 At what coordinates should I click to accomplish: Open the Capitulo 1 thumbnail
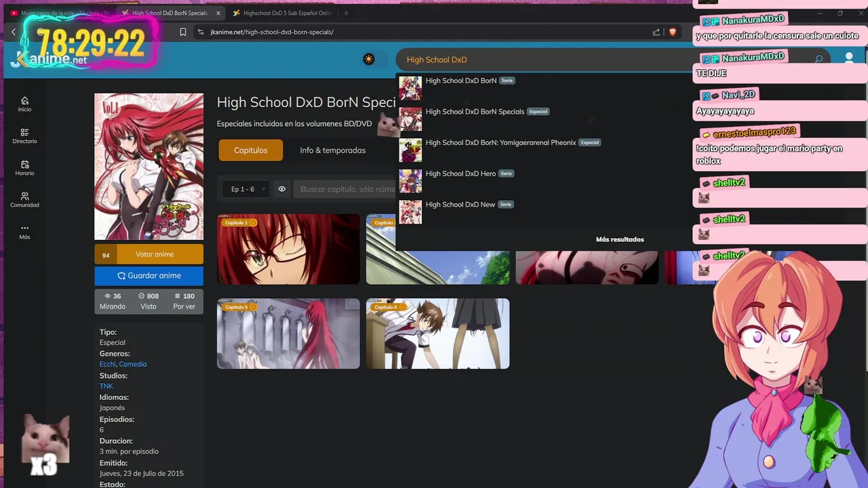tap(288, 249)
